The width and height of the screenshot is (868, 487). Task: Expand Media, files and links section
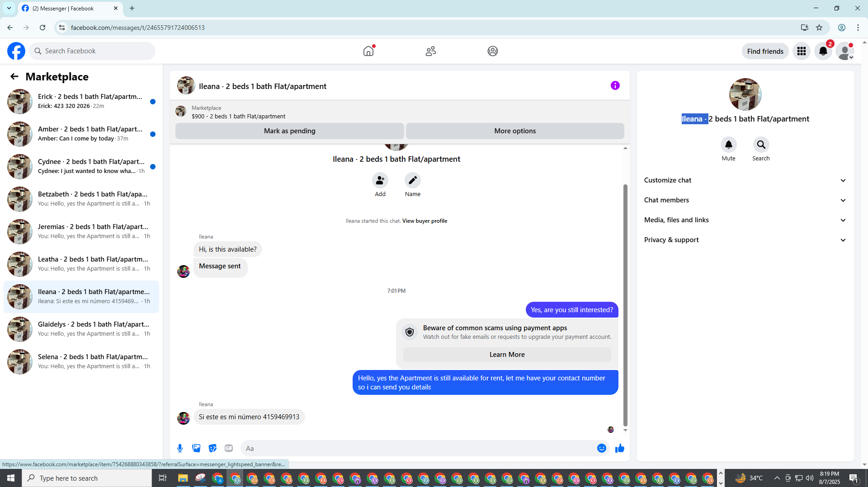pos(745,220)
